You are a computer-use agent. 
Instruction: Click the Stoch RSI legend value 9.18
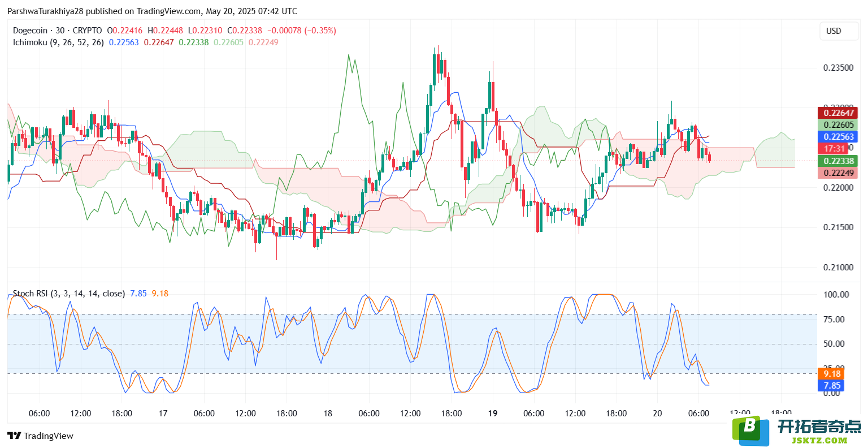tap(160, 294)
